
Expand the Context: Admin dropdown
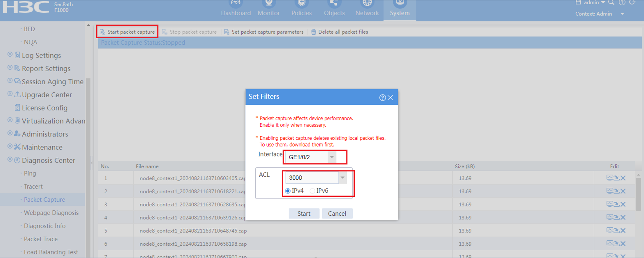(x=622, y=14)
